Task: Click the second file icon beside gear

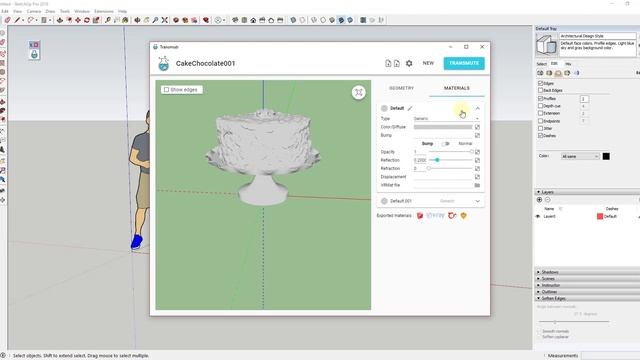Action: (x=397, y=63)
